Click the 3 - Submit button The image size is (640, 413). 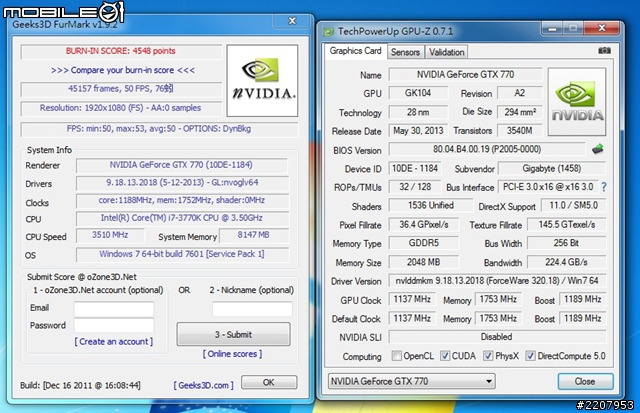coord(233,334)
